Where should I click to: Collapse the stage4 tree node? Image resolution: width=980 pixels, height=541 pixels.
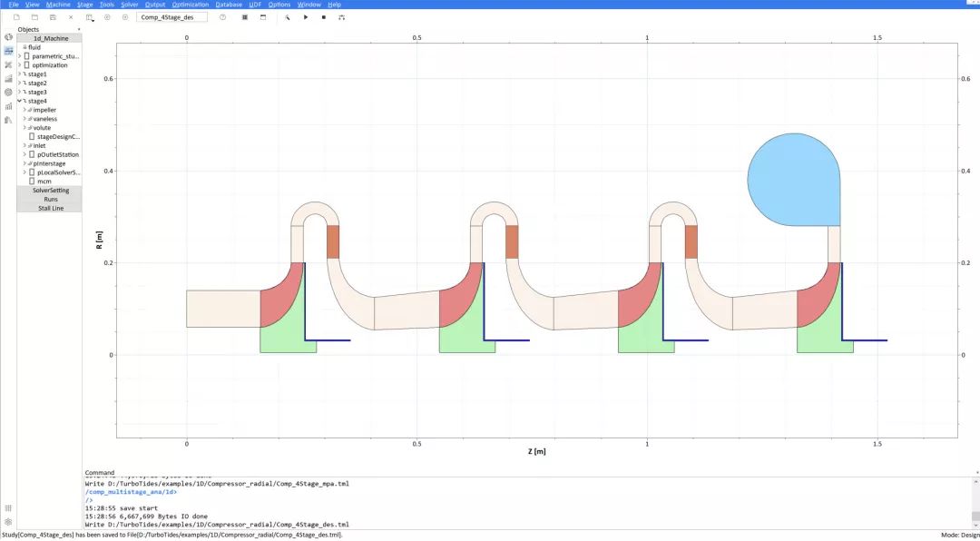click(19, 101)
